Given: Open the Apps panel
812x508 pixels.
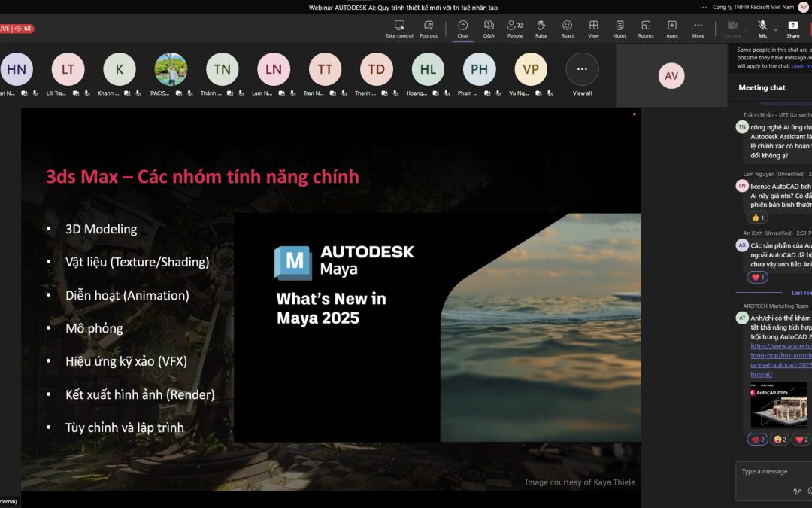Looking at the screenshot, I should tap(671, 29).
